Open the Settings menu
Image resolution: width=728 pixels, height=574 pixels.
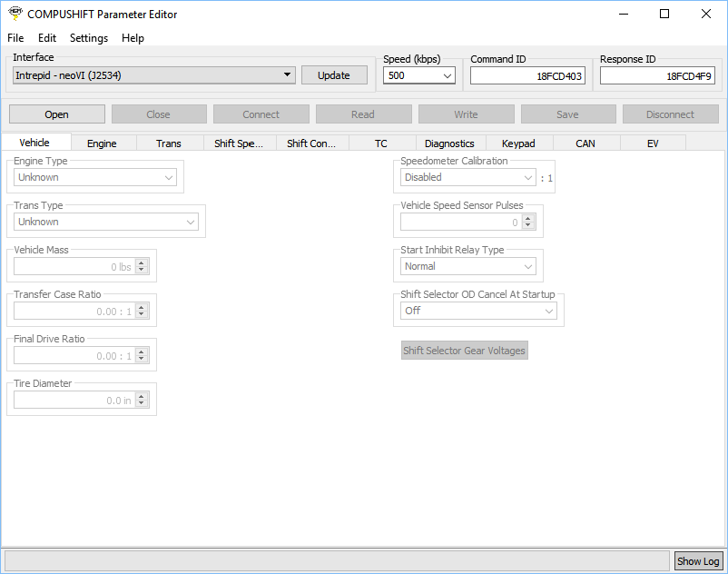point(89,38)
